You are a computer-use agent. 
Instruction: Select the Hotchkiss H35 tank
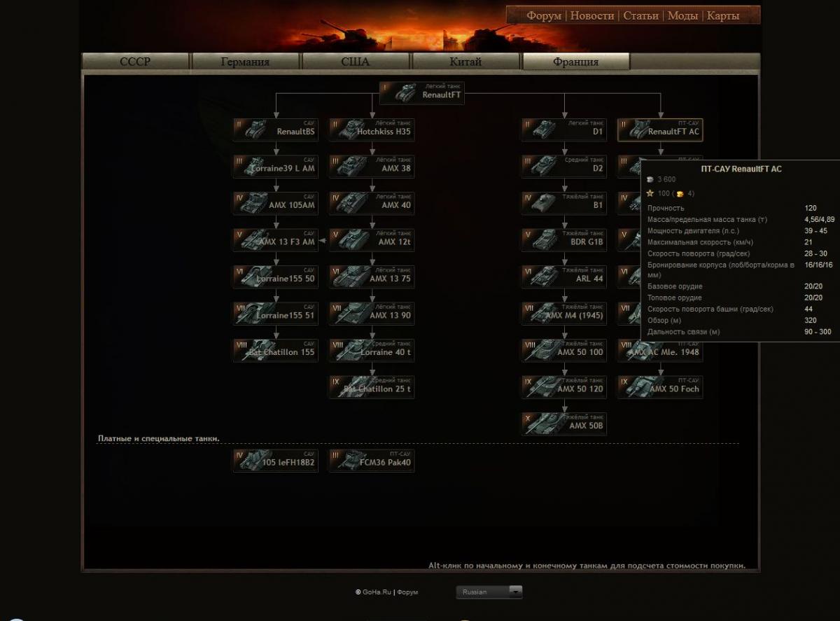click(x=372, y=130)
